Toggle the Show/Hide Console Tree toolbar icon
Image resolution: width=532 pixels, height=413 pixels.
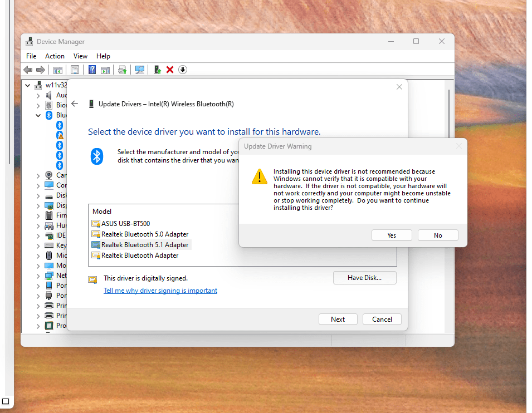tap(58, 70)
